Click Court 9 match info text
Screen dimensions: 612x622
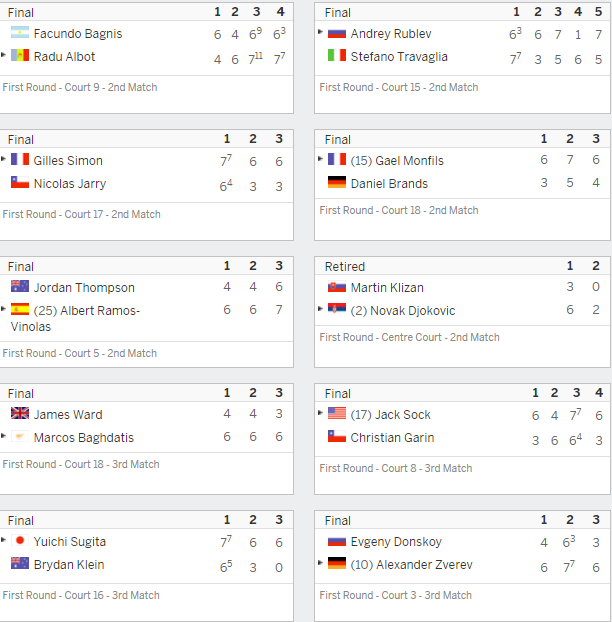[x=80, y=87]
